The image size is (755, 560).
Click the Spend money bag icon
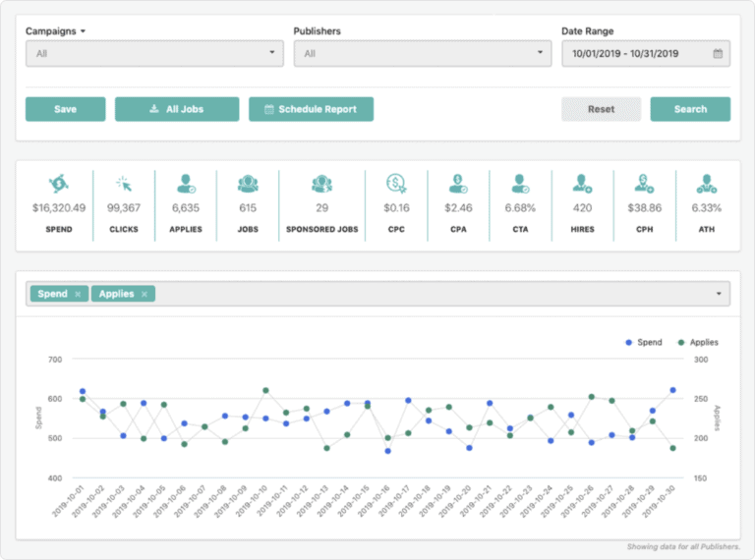click(x=58, y=183)
